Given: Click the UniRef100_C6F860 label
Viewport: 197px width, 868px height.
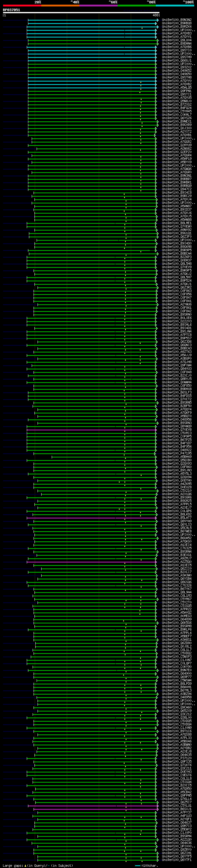Looking at the screenshot, I should 176,467.
